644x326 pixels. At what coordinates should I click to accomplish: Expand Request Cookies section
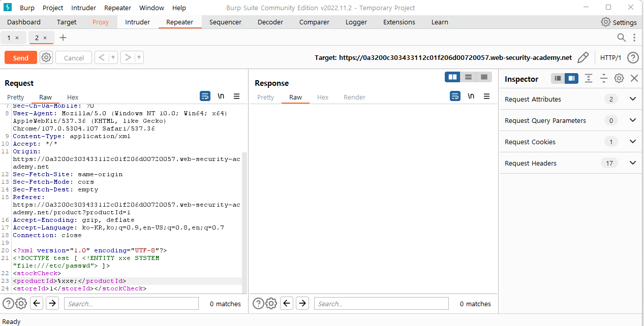pos(633,142)
